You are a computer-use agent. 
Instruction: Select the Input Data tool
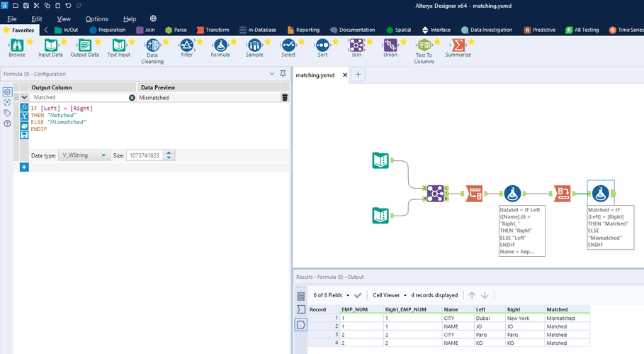pos(50,48)
